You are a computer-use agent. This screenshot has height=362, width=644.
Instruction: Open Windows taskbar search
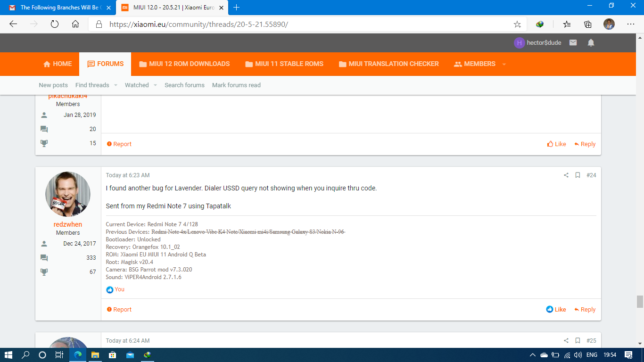25,355
